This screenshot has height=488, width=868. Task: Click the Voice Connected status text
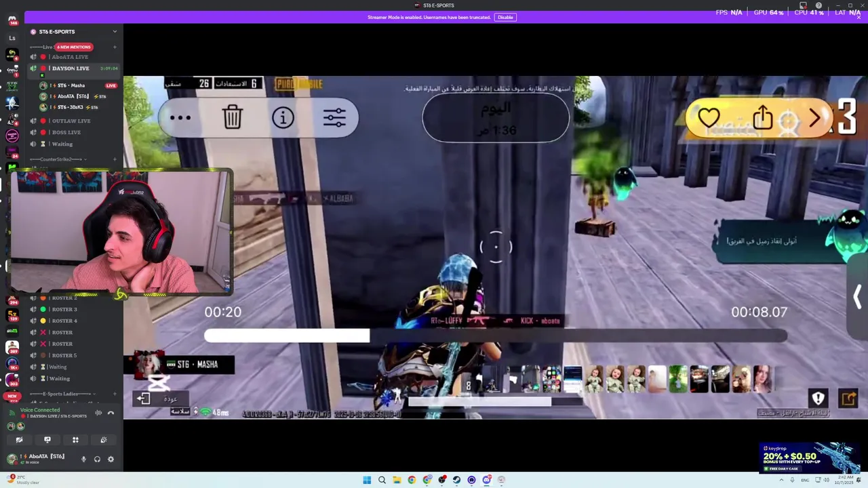coord(40,410)
